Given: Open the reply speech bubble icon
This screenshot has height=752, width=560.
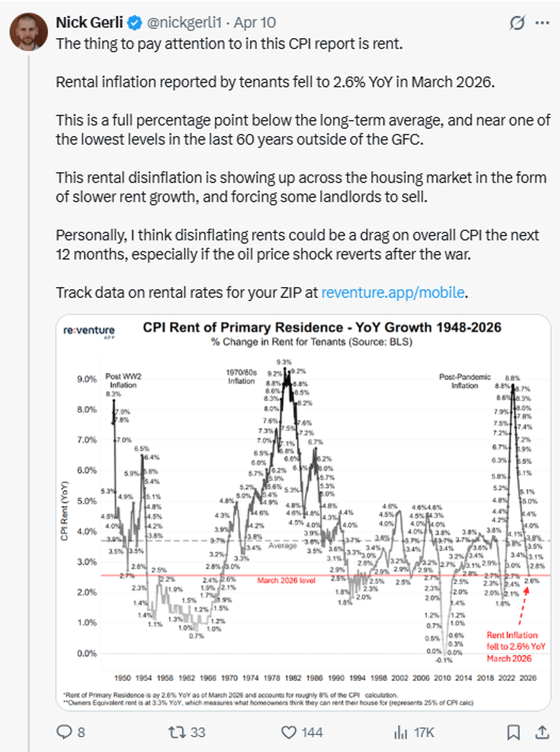Looking at the screenshot, I should tap(64, 732).
